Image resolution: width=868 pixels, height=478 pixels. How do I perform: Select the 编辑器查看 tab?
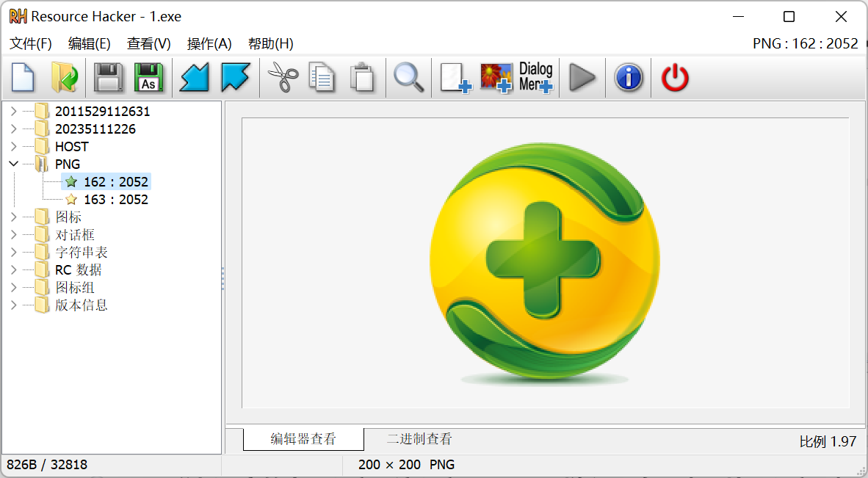point(303,438)
